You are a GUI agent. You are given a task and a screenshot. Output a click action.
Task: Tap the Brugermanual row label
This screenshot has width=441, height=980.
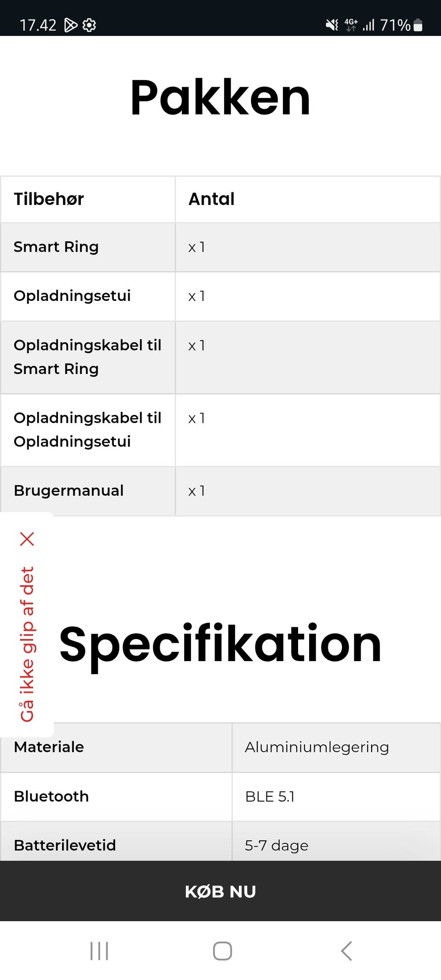69,491
